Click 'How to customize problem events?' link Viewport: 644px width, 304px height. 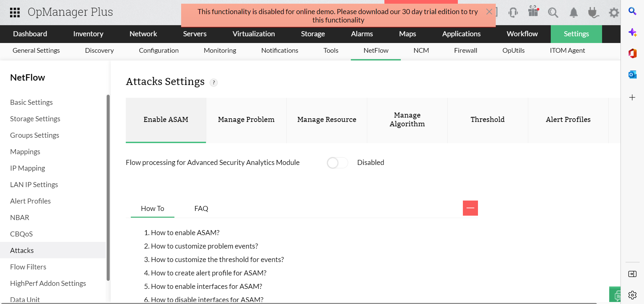(205, 246)
